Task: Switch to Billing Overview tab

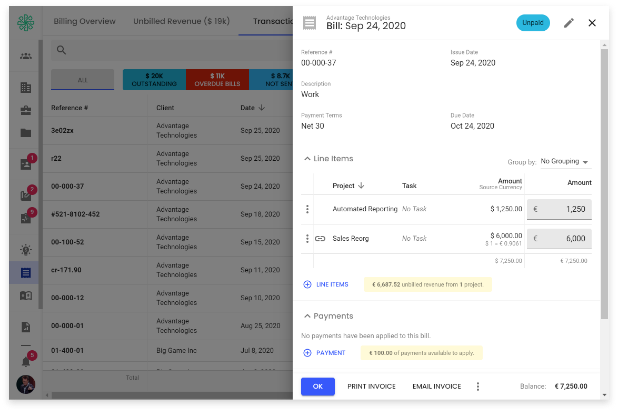Action: point(82,20)
